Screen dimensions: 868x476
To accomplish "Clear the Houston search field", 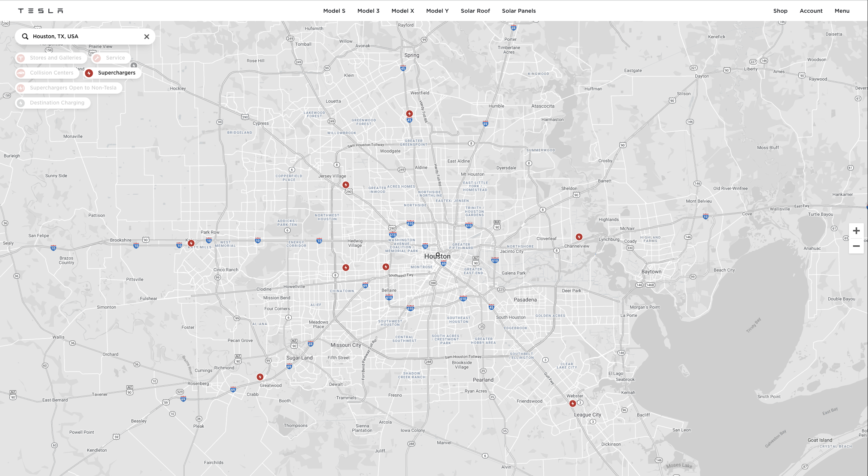I will 147,37.
